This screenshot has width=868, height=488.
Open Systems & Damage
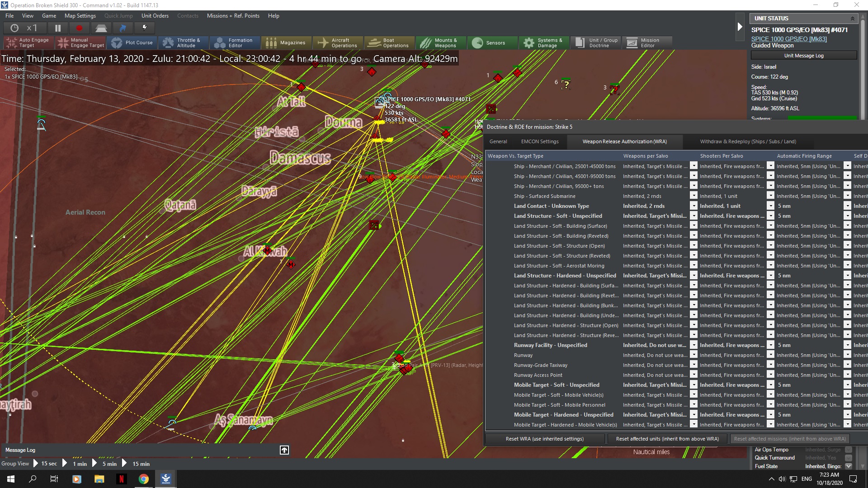click(544, 43)
